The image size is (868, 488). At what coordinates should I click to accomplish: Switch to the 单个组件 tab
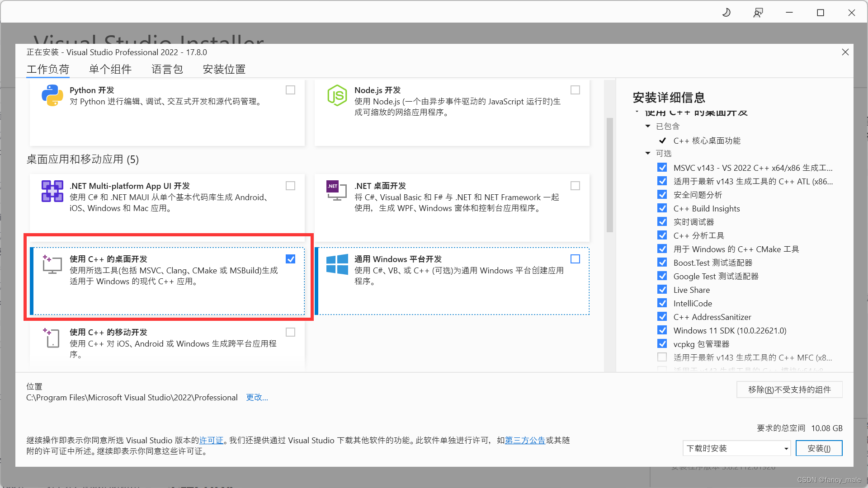coord(110,69)
